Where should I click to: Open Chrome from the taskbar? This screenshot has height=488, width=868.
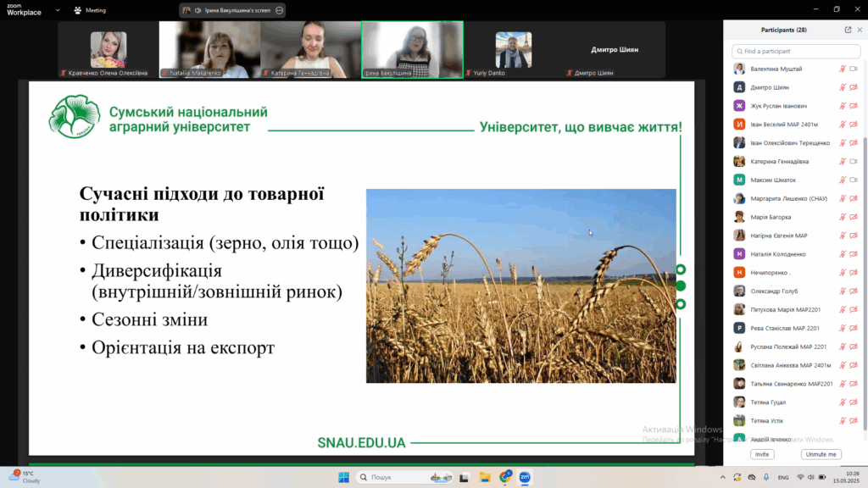tap(505, 477)
